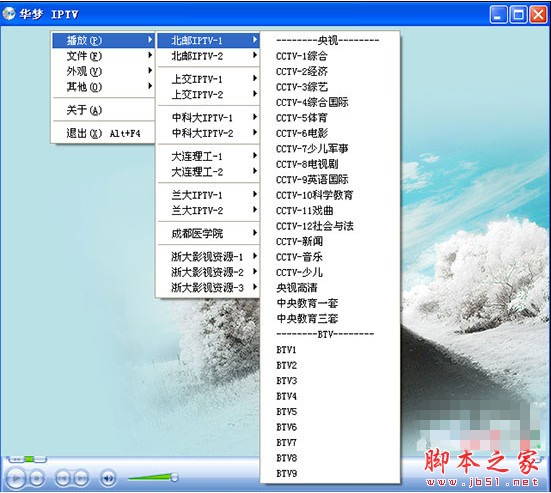Play channel CCTV-7少儿军事

[330, 148]
